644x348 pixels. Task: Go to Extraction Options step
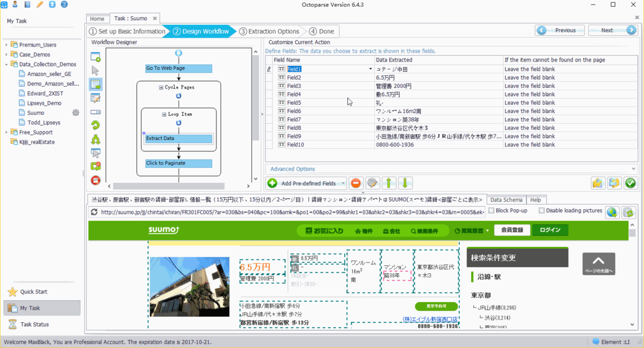click(x=269, y=31)
